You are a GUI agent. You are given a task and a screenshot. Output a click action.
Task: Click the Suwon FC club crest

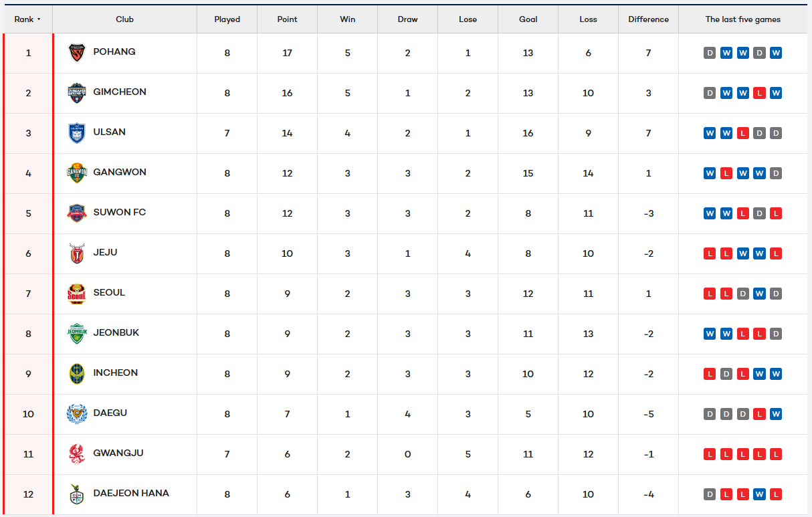coord(77,213)
